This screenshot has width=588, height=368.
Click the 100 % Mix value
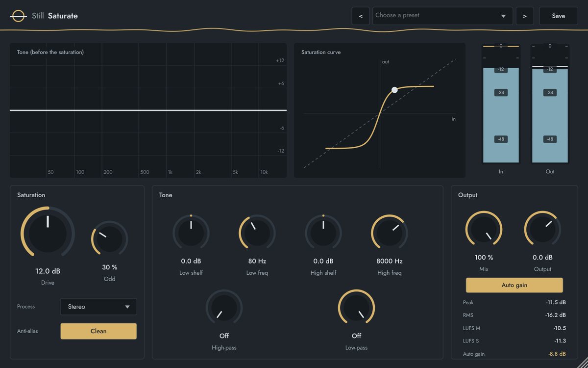point(484,258)
